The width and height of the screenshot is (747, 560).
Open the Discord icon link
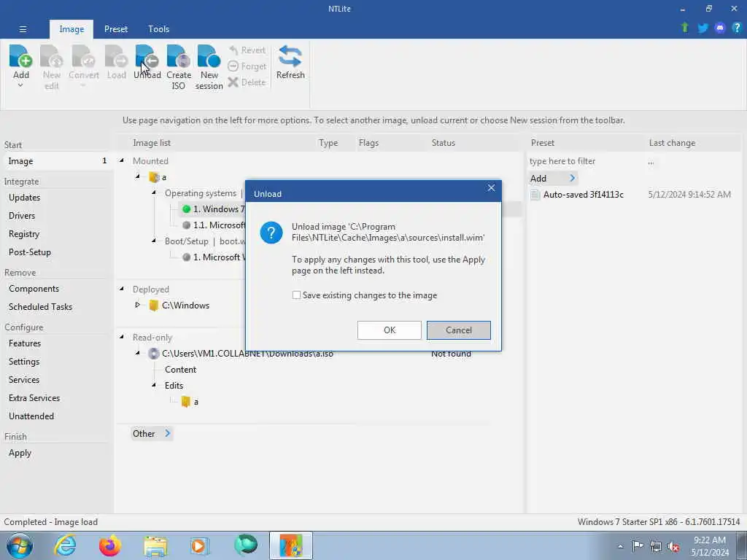point(720,28)
